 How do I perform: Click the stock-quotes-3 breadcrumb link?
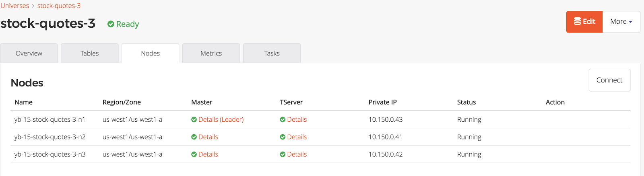(x=59, y=6)
